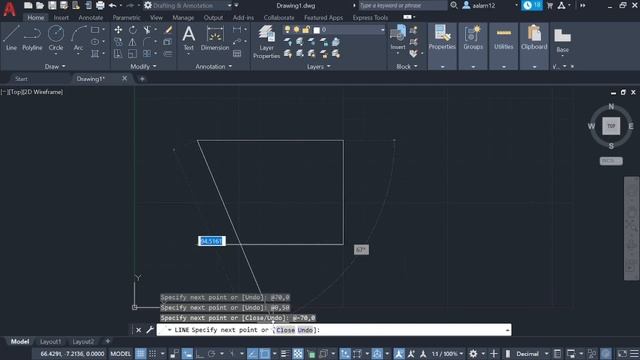This screenshot has width=640, height=360.
Task: Select the Polyline tool
Action: (32, 38)
